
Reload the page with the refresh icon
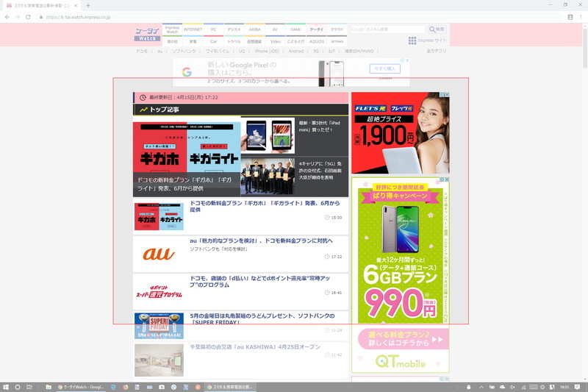click(28, 17)
